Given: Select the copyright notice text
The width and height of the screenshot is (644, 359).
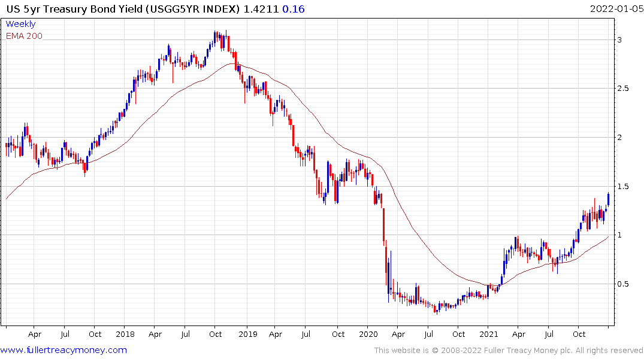Looking at the screenshot, I should (x=509, y=351).
